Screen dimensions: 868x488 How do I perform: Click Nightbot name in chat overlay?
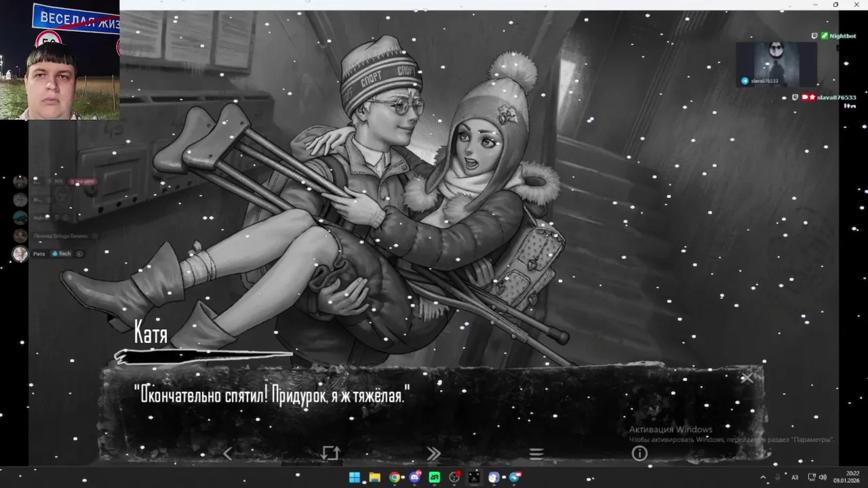click(x=842, y=36)
